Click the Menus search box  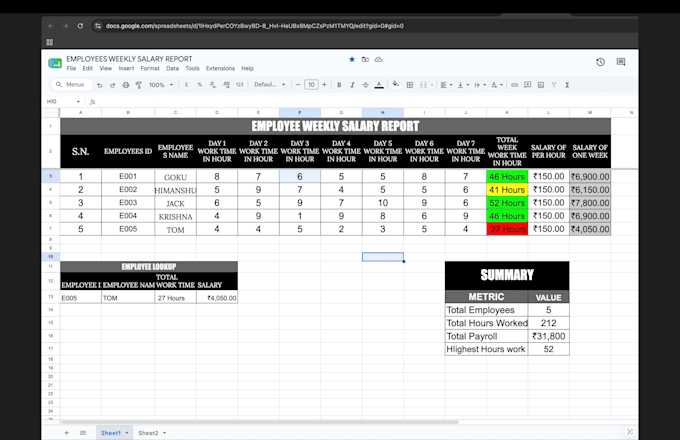pyautogui.click(x=72, y=85)
